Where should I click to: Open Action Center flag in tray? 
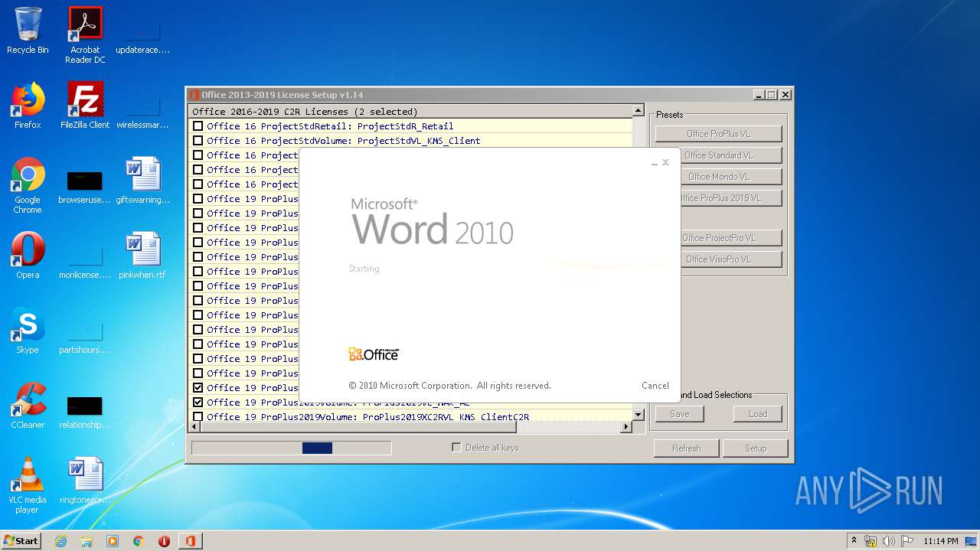[x=906, y=541]
